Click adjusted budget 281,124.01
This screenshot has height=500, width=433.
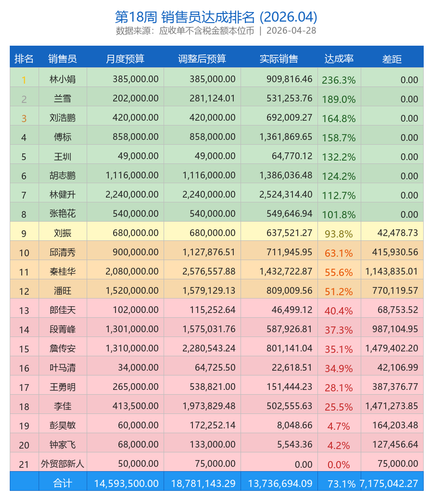point(212,98)
